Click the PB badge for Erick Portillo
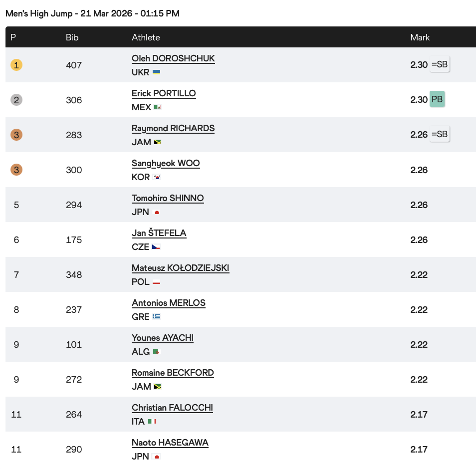Viewport: 476px width, 469px height. [437, 99]
